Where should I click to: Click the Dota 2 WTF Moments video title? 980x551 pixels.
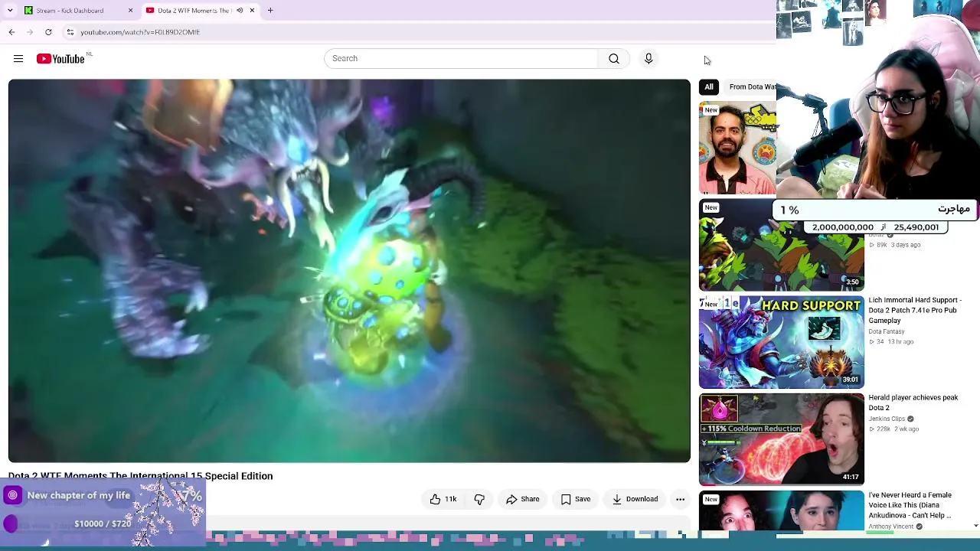(140, 476)
